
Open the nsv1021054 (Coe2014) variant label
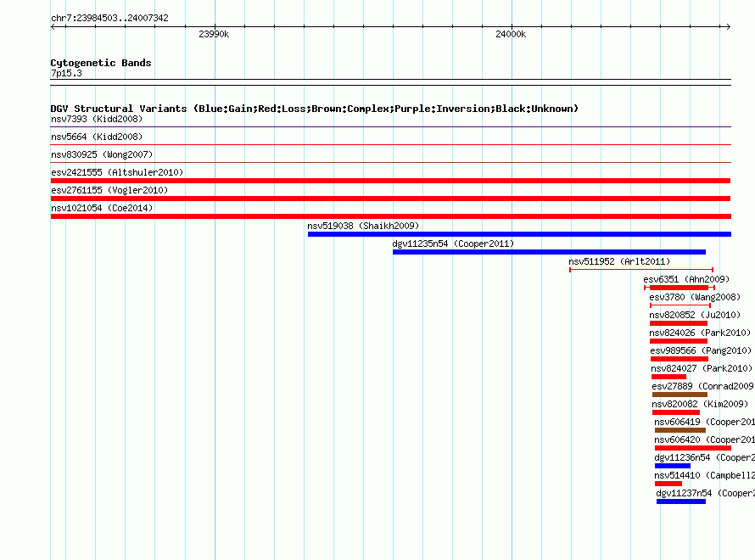point(102,208)
